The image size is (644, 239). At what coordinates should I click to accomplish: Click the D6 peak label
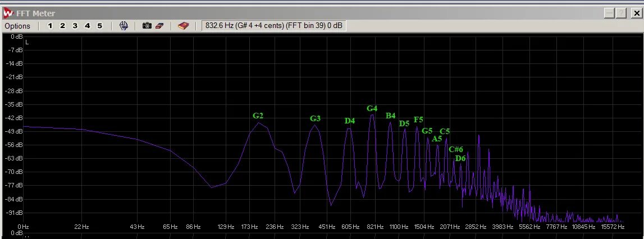coord(460,158)
